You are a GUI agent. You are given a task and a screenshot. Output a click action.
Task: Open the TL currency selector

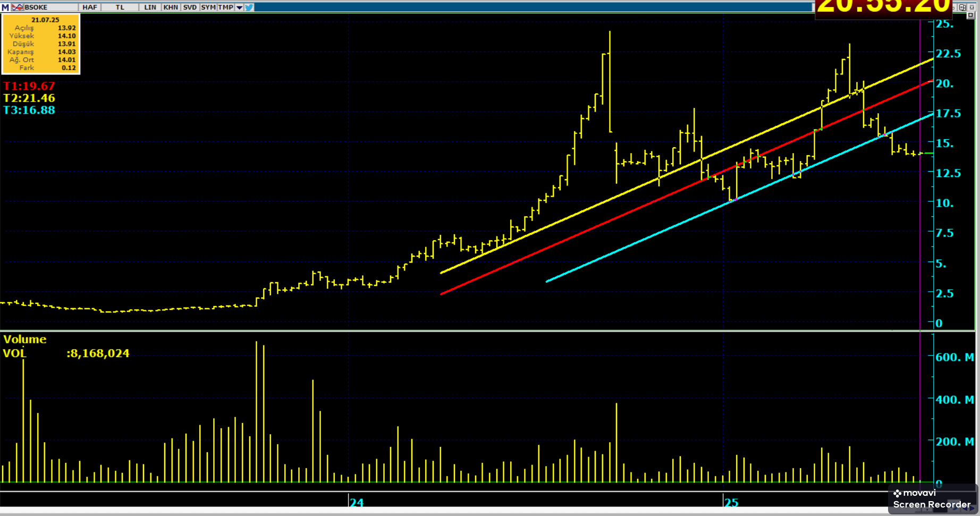(x=120, y=7)
